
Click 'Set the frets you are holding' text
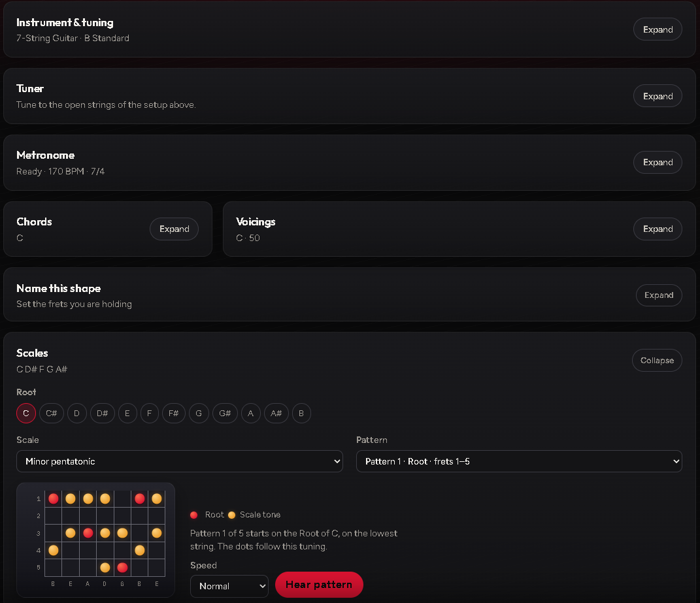(x=74, y=304)
